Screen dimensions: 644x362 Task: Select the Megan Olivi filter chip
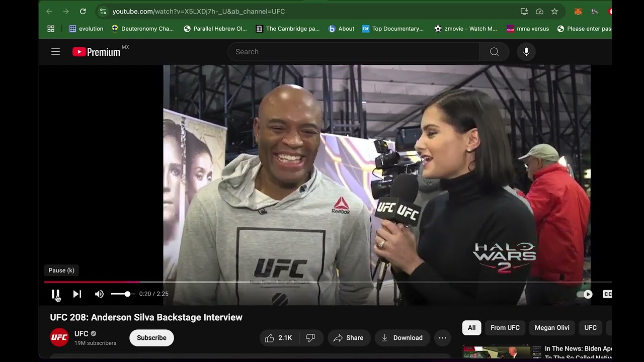point(552,328)
